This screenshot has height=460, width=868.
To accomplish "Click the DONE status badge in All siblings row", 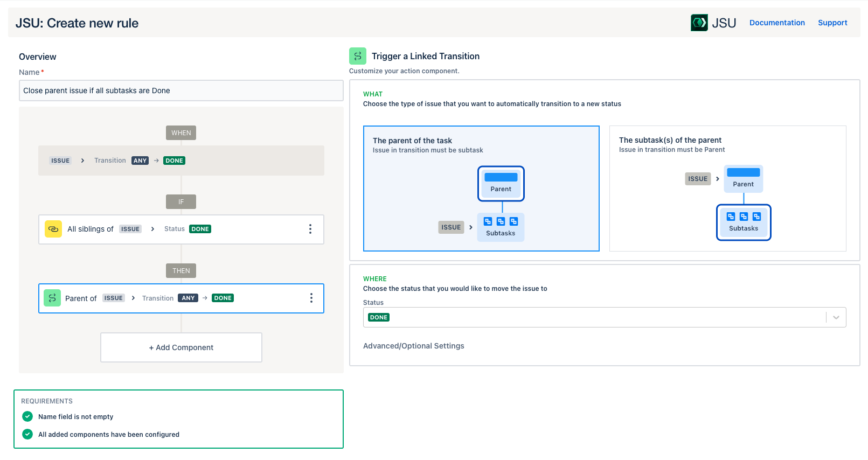I will pos(200,229).
